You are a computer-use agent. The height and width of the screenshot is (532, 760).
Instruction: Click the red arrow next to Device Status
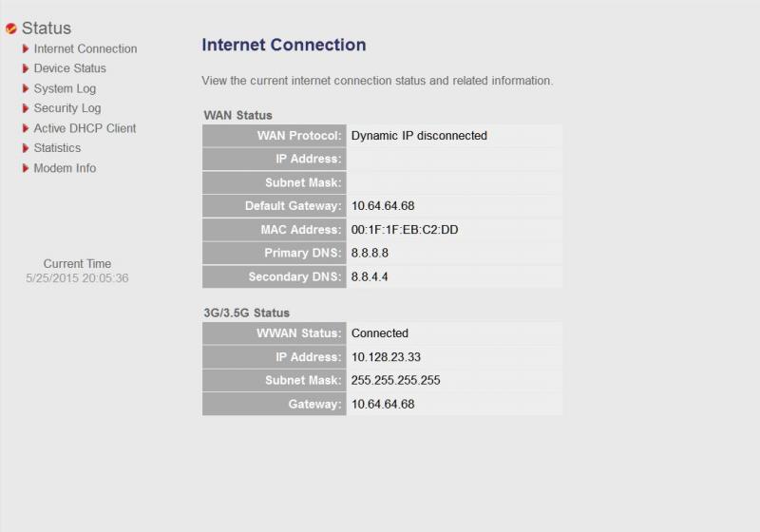26,68
